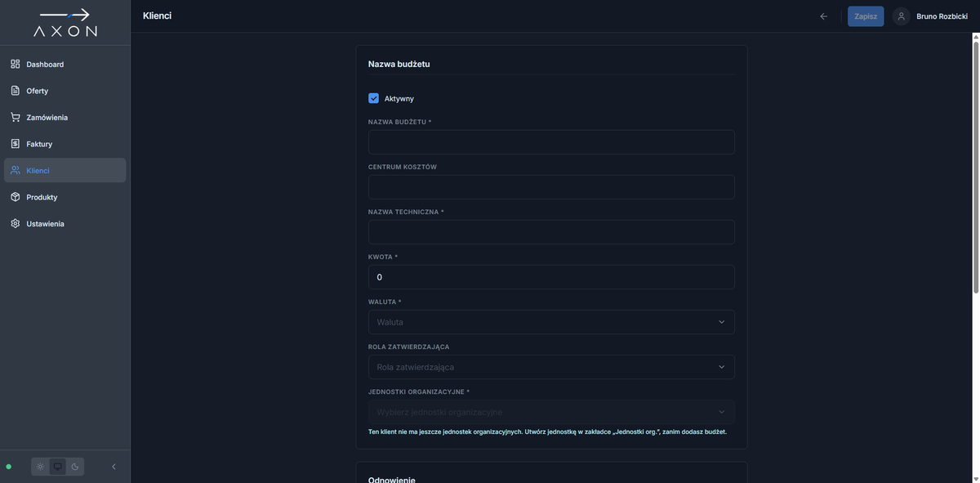Click the Axon logo in the sidebar
This screenshot has width=980, height=483.
(x=65, y=22)
